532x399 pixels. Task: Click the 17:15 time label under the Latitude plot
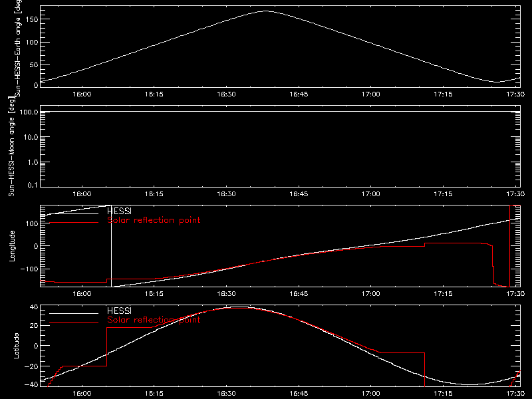pyautogui.click(x=443, y=394)
